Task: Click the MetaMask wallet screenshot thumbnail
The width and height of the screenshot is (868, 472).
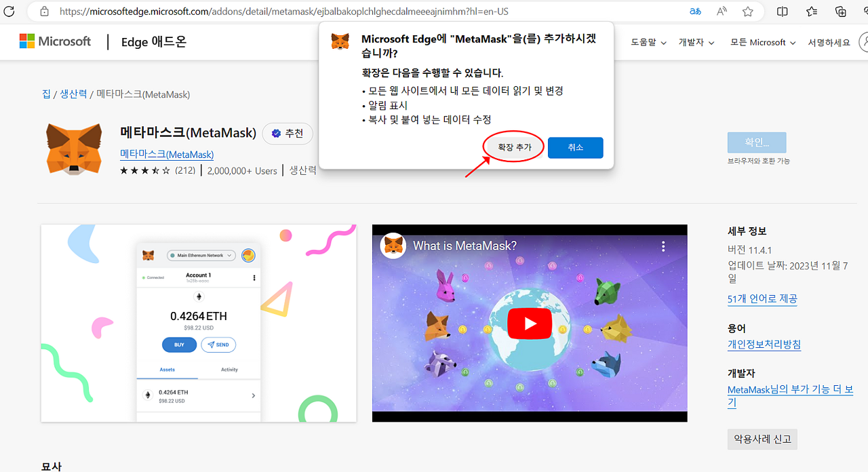Action: tap(199, 323)
